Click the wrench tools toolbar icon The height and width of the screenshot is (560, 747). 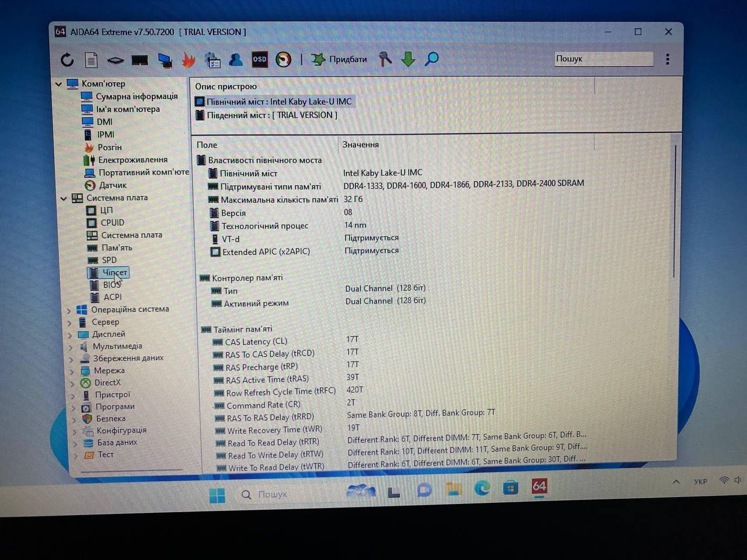(x=385, y=58)
